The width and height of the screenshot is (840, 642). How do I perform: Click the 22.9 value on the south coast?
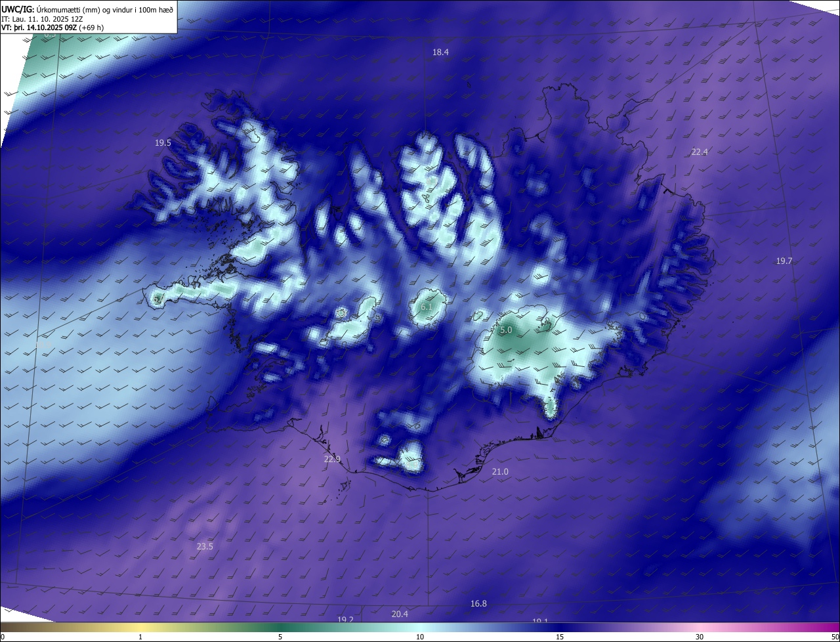pos(332,459)
